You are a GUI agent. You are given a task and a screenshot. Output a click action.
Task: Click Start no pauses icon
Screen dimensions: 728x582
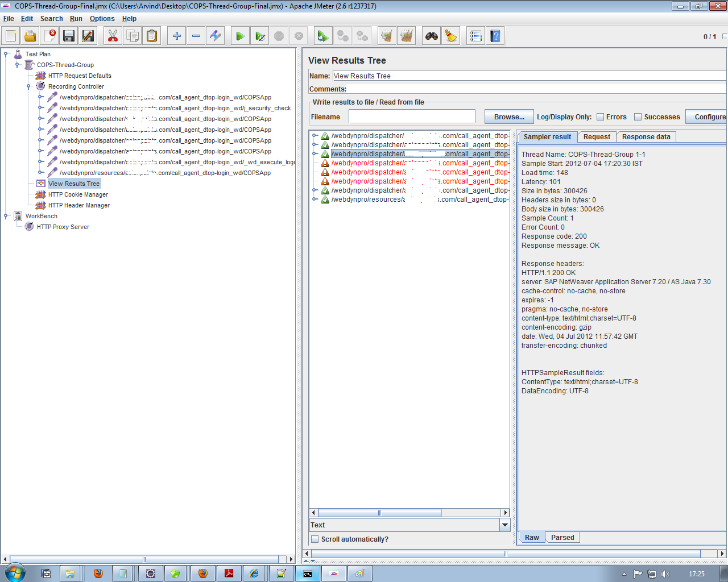click(260, 36)
